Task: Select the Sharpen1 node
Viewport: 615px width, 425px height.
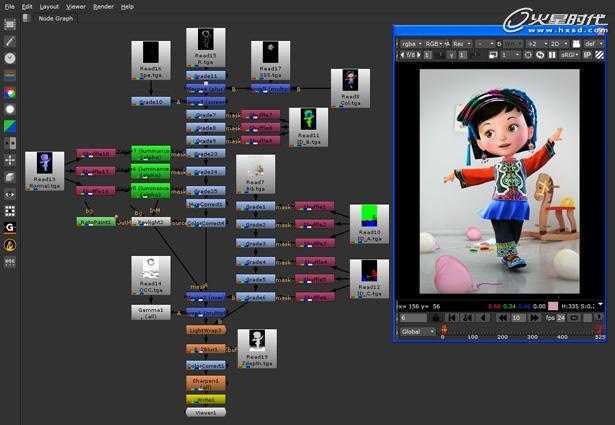Action: [206, 383]
